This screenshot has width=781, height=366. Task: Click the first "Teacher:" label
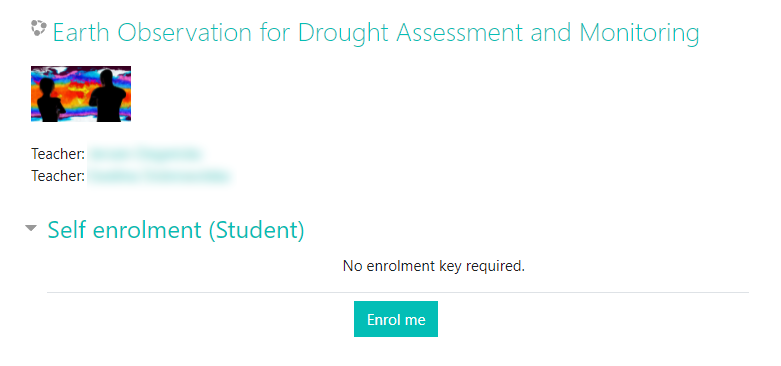(58, 154)
